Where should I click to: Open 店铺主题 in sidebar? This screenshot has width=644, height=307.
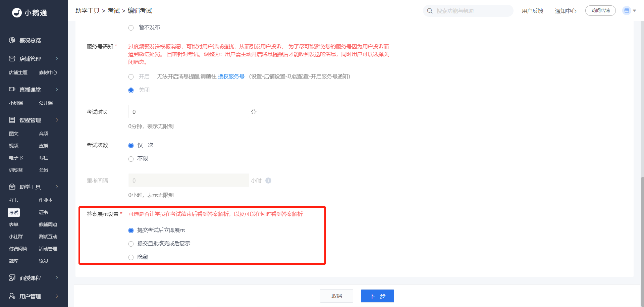[x=18, y=72]
